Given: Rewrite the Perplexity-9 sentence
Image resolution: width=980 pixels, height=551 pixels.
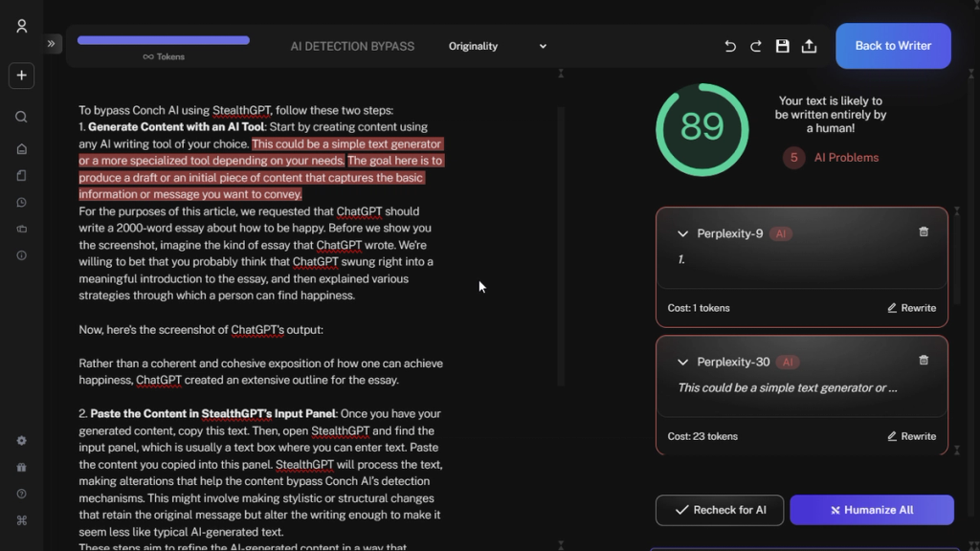Looking at the screenshot, I should [x=912, y=308].
